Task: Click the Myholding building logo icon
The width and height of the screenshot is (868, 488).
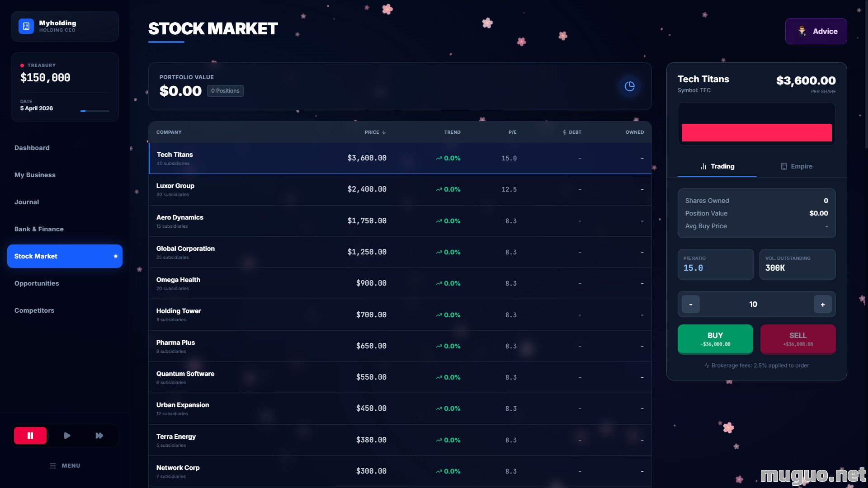Action: 26,26
